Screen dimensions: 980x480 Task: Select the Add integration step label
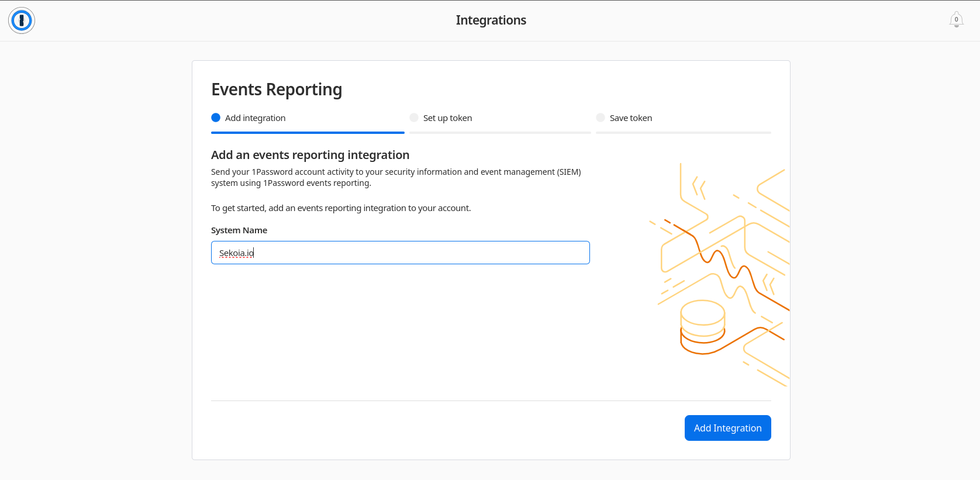tap(255, 118)
